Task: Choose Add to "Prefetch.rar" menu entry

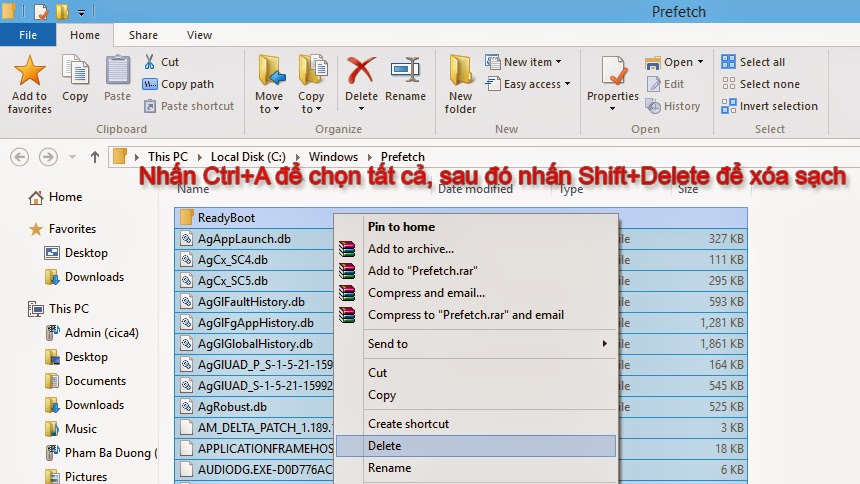Action: 422,271
